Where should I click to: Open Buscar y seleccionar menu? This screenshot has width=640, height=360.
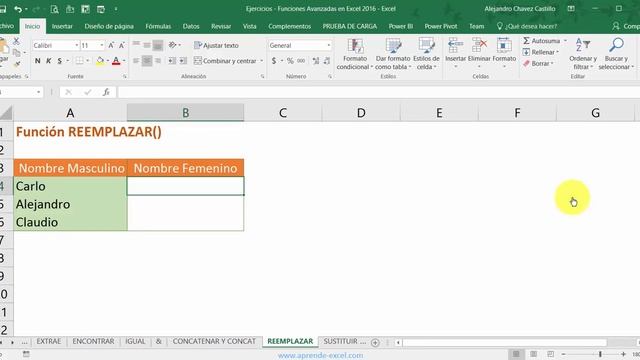[616, 53]
